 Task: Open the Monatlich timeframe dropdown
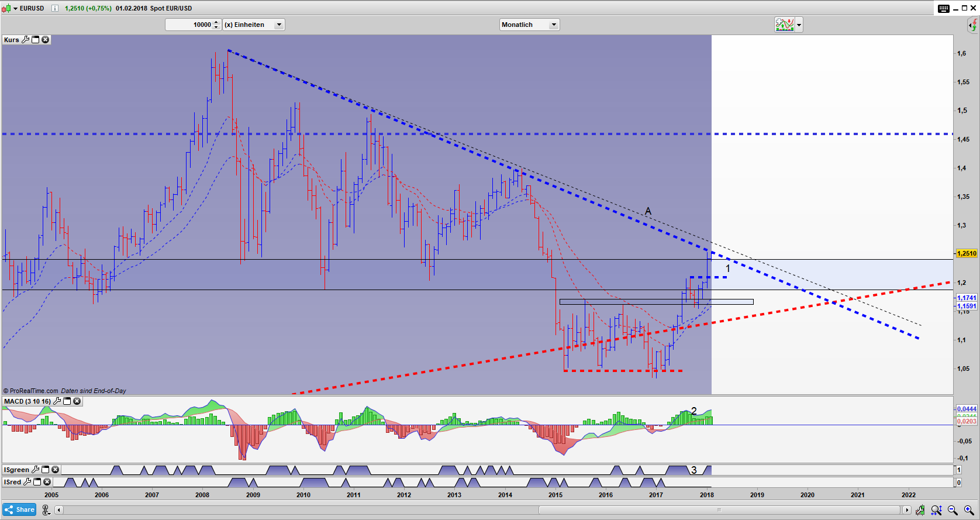(x=553, y=25)
